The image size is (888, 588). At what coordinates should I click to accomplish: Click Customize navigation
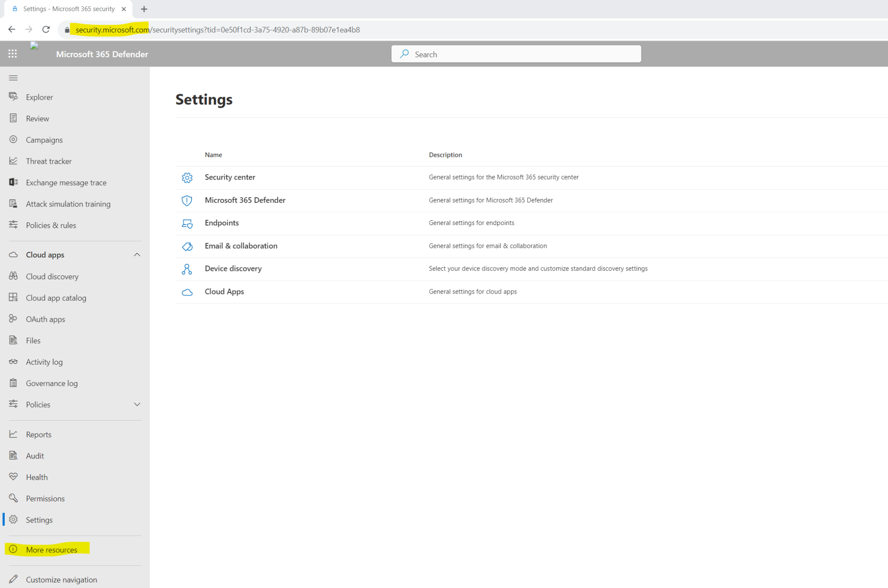click(x=61, y=579)
